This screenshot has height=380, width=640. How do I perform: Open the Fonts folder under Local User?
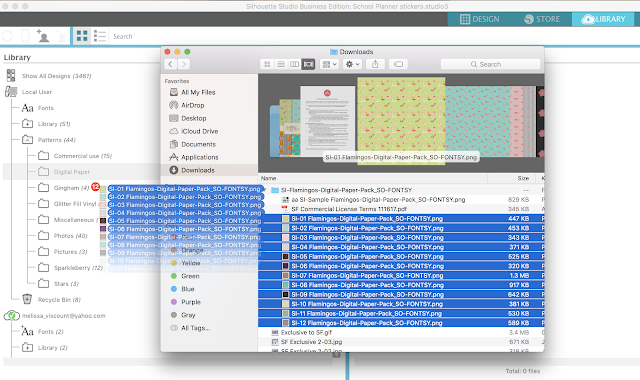click(45, 108)
